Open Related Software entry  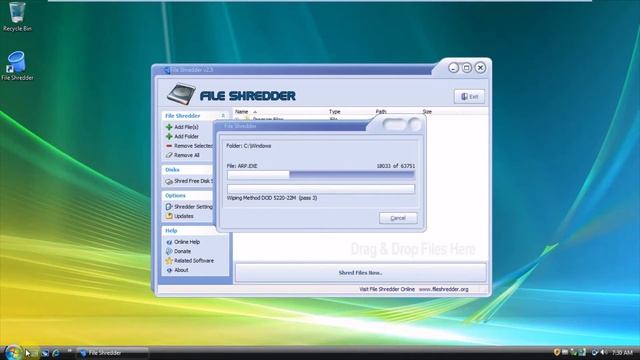194,260
